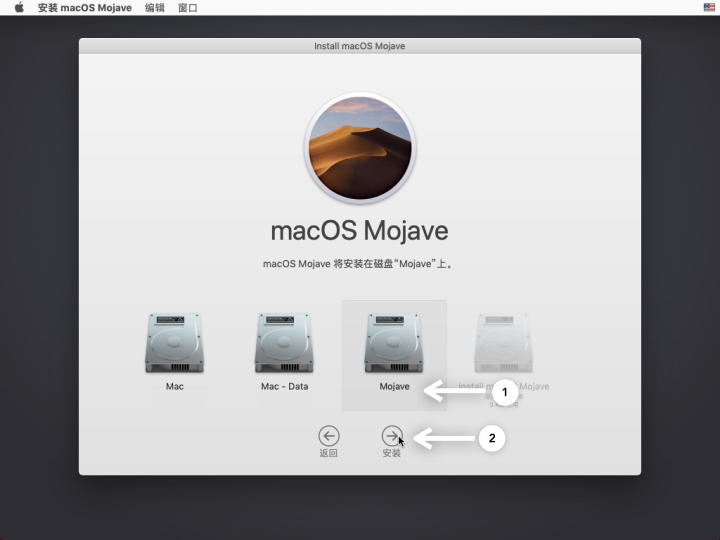The height and width of the screenshot is (540, 720).
Task: Click the "Mac" disk label
Action: coord(174,386)
